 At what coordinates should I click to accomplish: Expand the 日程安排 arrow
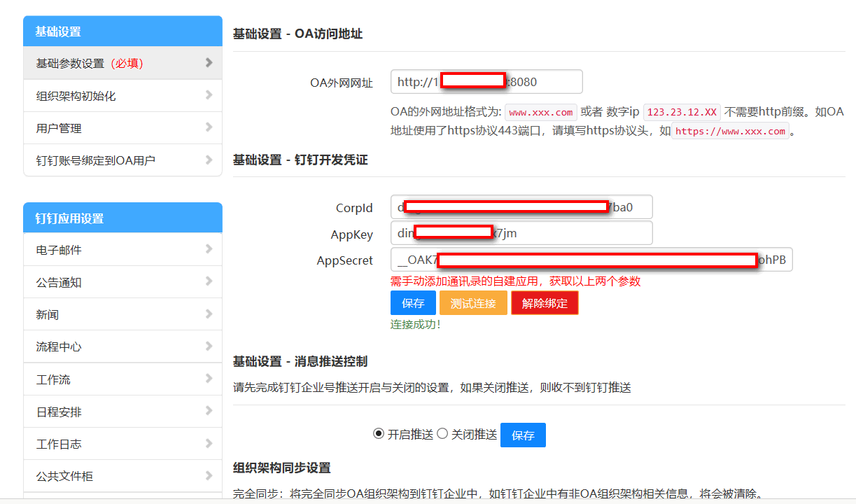[x=209, y=411]
